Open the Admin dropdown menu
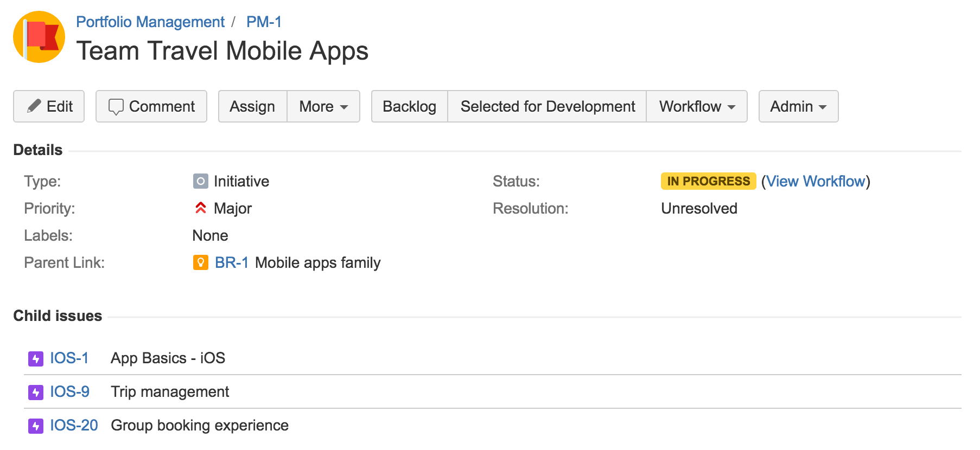Screen dimensions: 980x450 pyautogui.click(x=798, y=106)
